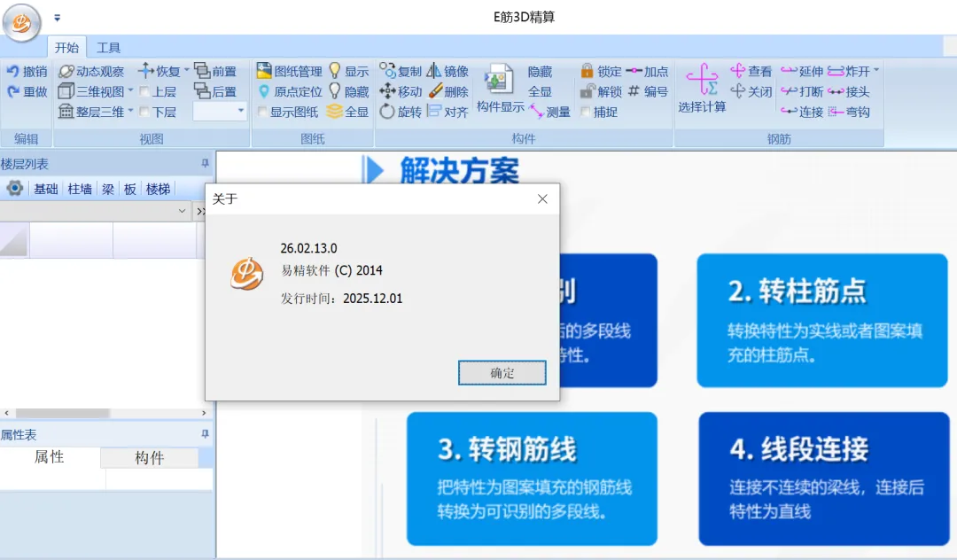Open the view group combo box
This screenshot has height=560, width=957.
[x=219, y=111]
